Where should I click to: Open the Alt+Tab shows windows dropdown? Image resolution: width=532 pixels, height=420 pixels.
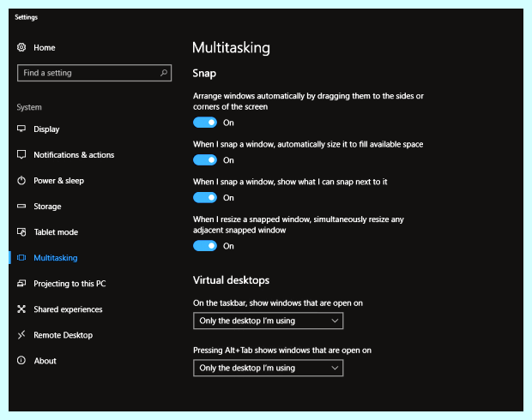tap(268, 368)
